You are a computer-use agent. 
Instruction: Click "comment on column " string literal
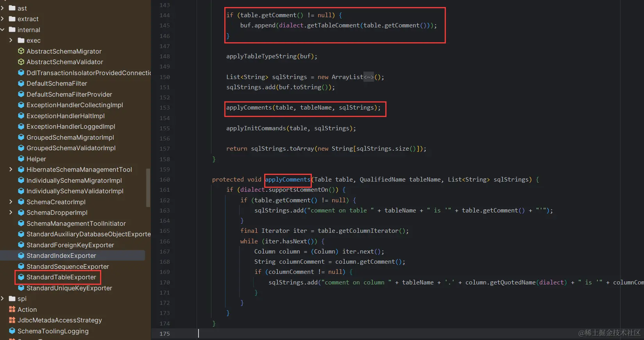coord(356,282)
